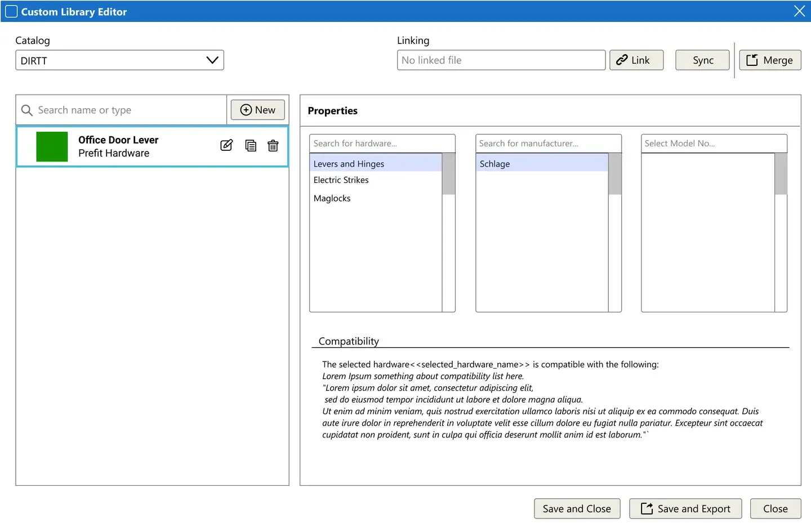Click the bottom Close button
The width and height of the screenshot is (811, 532).
[x=776, y=509]
